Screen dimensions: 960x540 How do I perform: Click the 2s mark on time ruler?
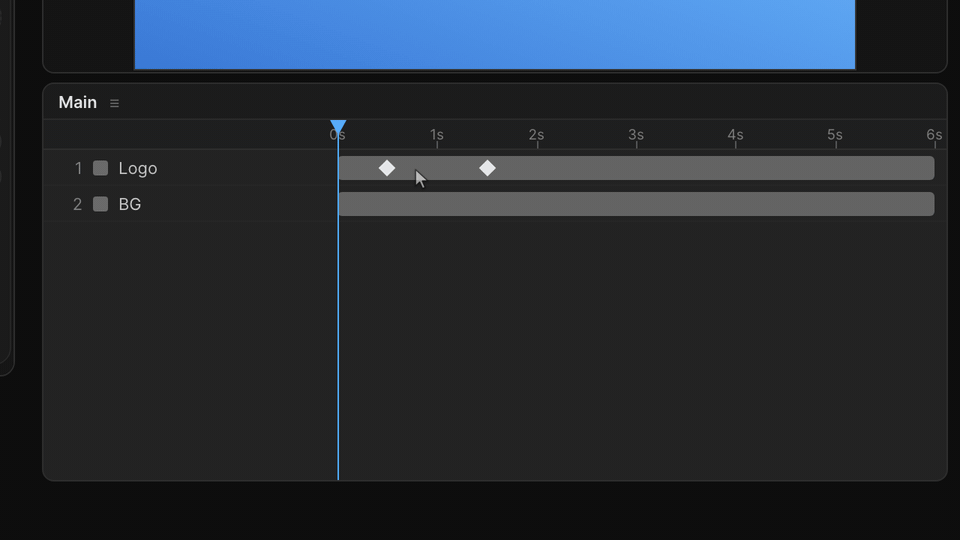coord(536,135)
